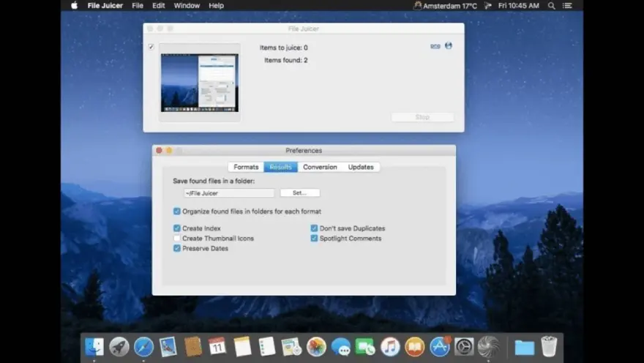Click the desktop screenshot thumbnail preview
This screenshot has width=644, height=363.
click(x=200, y=83)
